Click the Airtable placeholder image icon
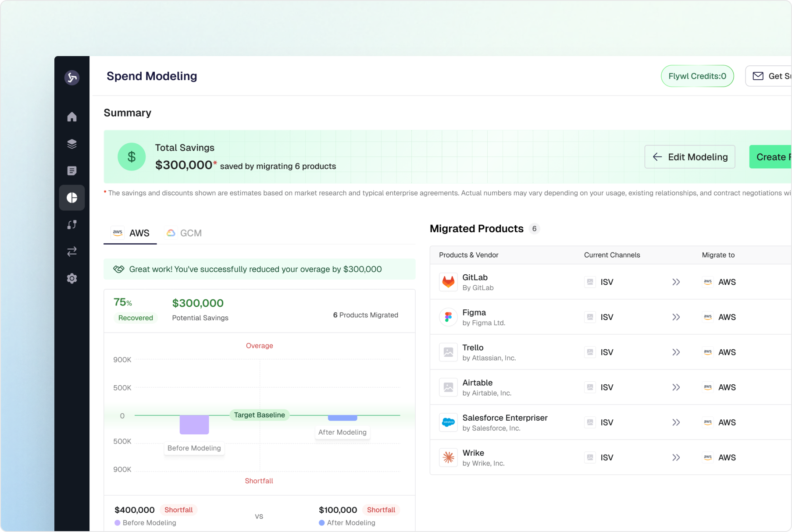The width and height of the screenshot is (792, 532). tap(448, 387)
